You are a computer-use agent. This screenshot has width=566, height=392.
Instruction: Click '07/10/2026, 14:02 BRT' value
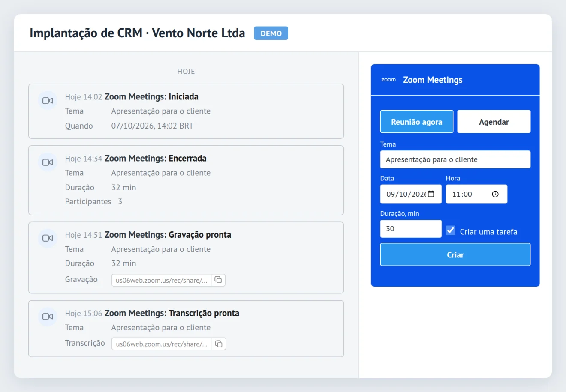(x=152, y=126)
